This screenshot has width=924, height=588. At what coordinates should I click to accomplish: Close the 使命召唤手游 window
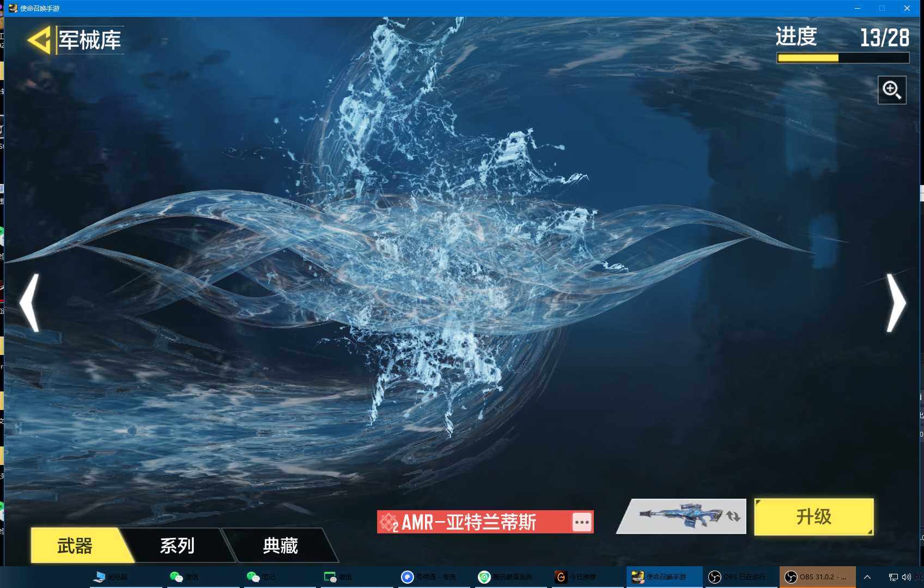pyautogui.click(x=907, y=8)
